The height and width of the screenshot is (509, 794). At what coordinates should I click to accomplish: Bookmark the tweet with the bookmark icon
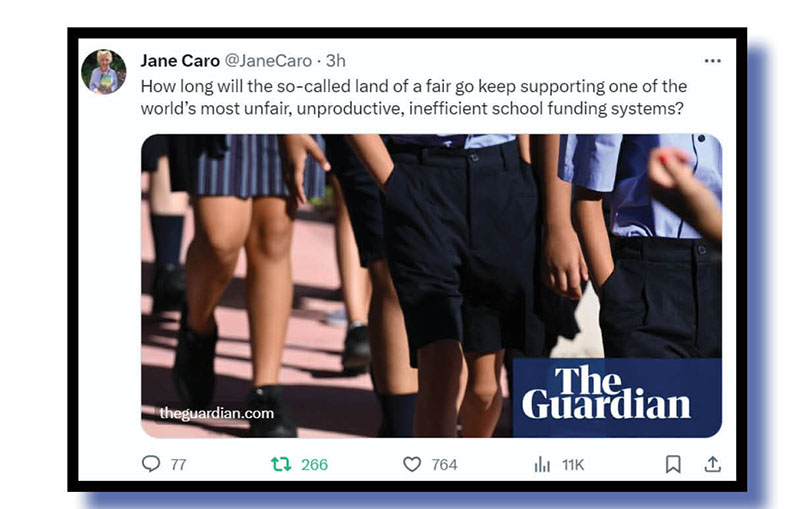click(x=673, y=464)
